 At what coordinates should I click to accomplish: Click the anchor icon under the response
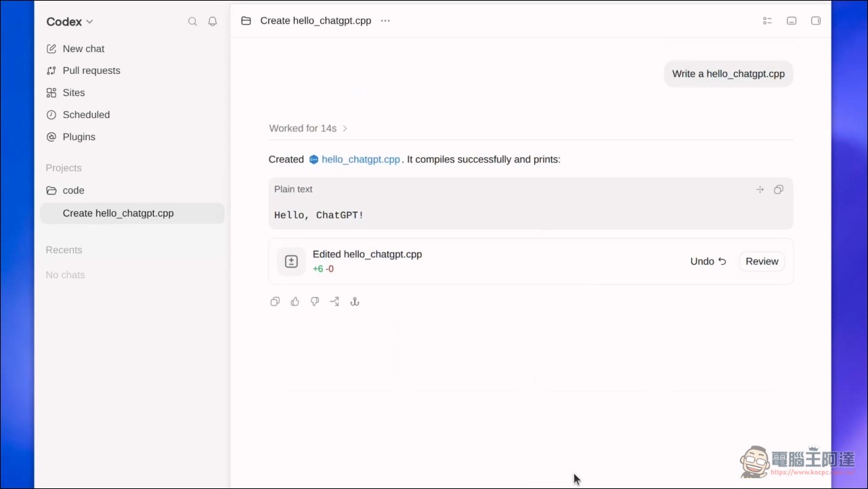354,301
